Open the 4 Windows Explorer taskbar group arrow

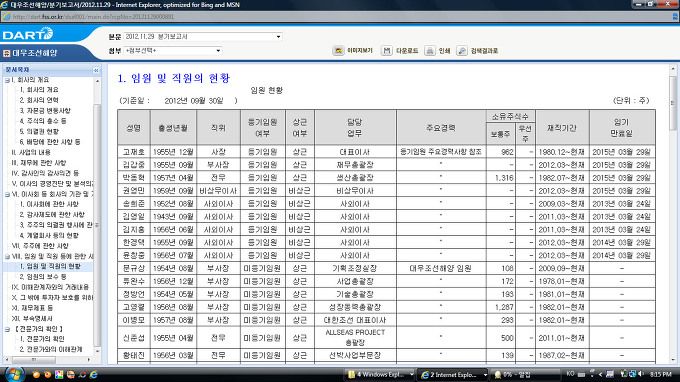411,374
